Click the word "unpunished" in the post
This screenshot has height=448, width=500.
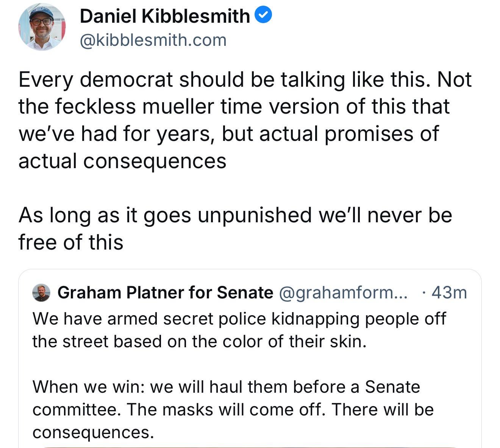pos(254,215)
